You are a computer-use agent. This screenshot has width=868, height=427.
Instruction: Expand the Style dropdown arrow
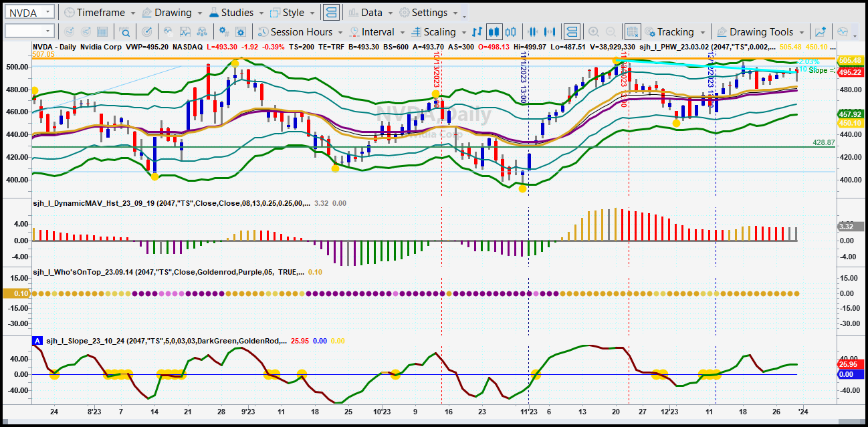pyautogui.click(x=312, y=13)
